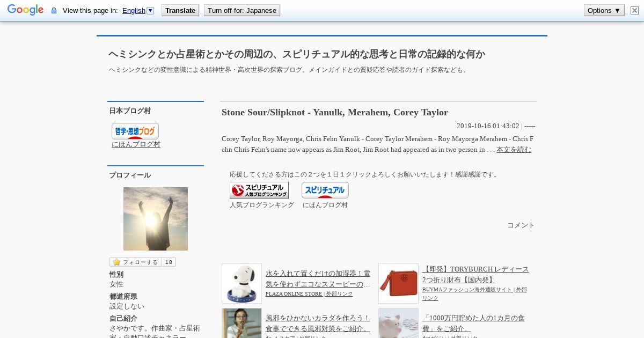644x338 pixels.
Task: Open the blog title heading link
Action: tap(297, 54)
